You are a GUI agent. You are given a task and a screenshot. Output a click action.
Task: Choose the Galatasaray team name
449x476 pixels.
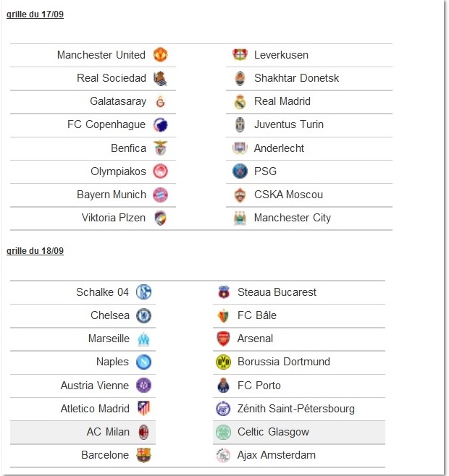pyautogui.click(x=118, y=101)
